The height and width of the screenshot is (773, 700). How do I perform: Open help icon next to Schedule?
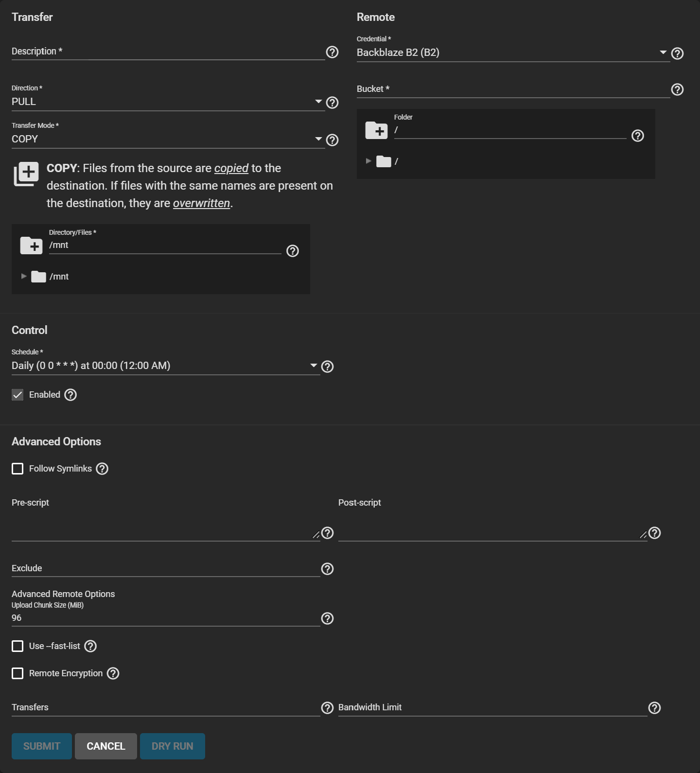click(328, 367)
